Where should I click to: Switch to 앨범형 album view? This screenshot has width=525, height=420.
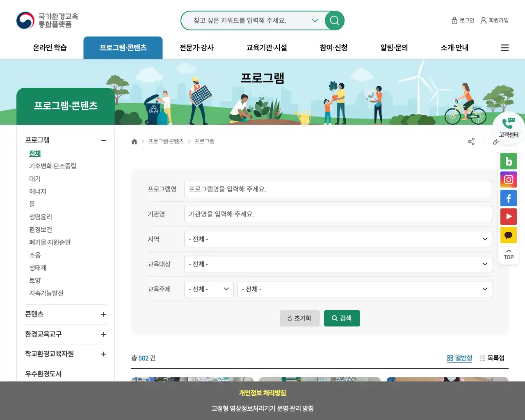point(459,358)
